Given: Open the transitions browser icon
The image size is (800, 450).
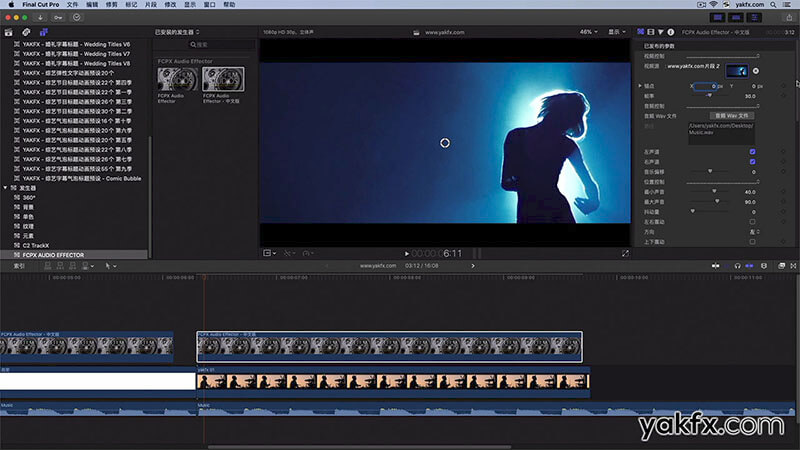Looking at the screenshot, I should click(x=793, y=266).
